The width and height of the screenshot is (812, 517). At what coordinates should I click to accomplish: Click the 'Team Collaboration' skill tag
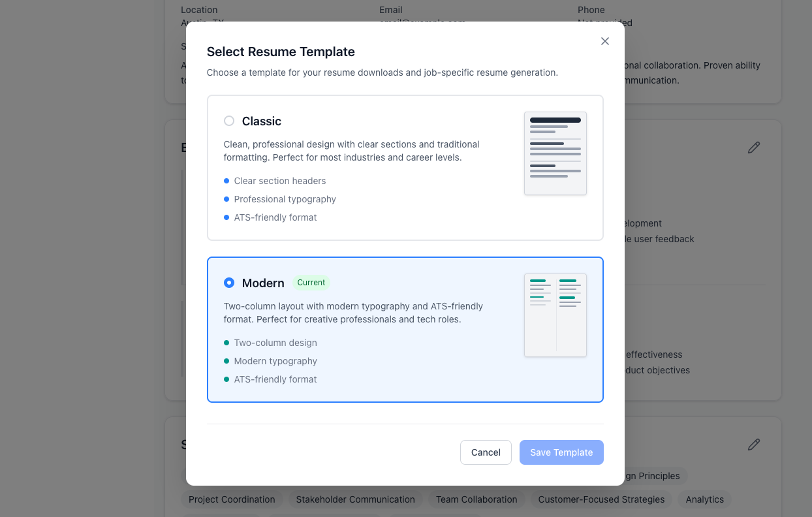point(476,499)
